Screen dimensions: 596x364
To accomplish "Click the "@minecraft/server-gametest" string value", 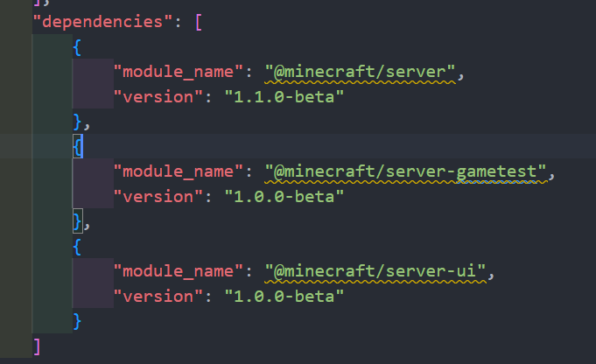I will click(405, 171).
